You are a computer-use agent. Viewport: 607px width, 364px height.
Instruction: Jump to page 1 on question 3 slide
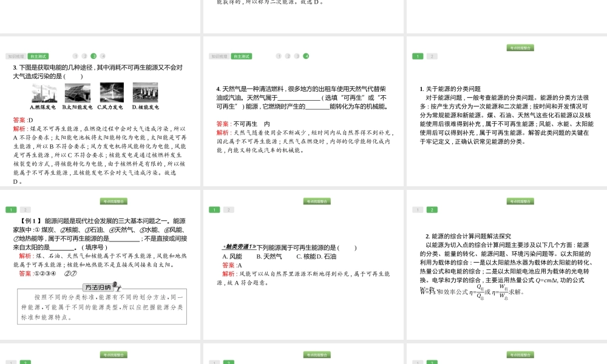tap(76, 56)
